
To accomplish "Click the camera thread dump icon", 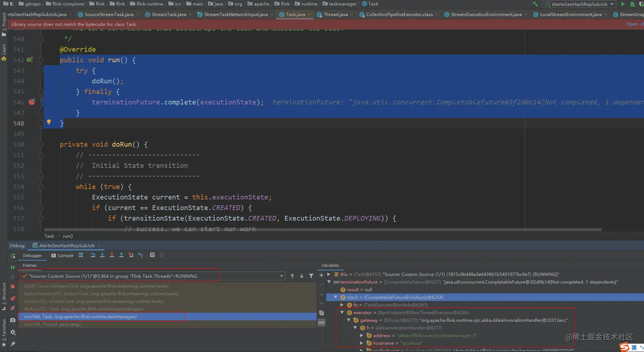I will click(13, 320).
